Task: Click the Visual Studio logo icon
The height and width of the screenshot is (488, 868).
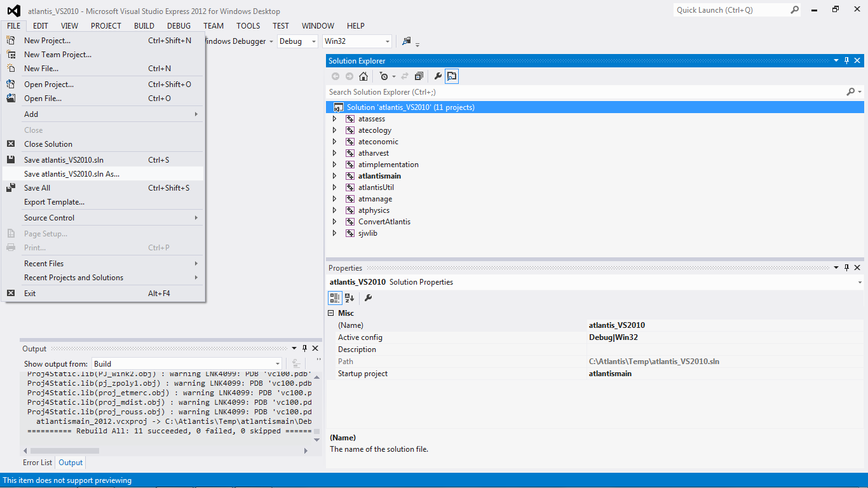Action: (x=13, y=11)
